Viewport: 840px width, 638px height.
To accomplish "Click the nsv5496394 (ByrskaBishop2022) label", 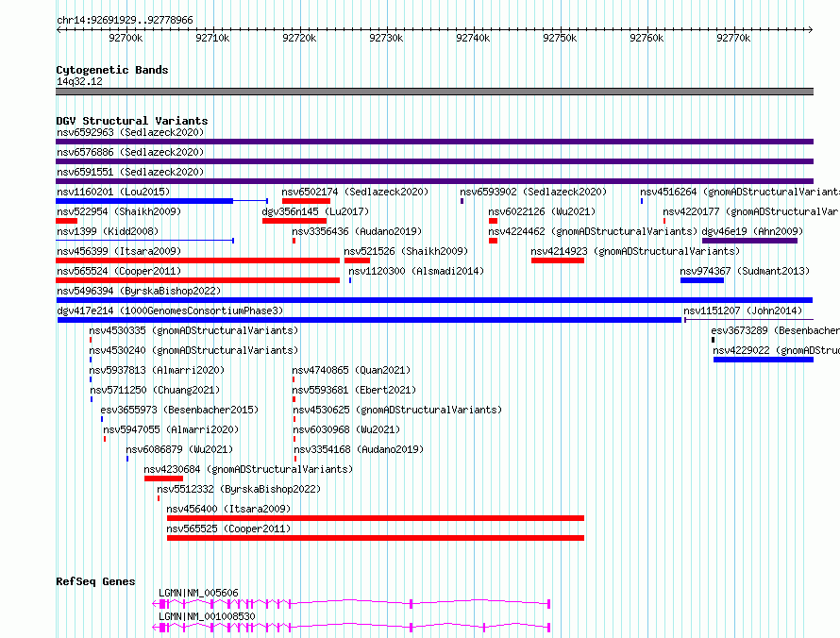I will pyautogui.click(x=139, y=291).
